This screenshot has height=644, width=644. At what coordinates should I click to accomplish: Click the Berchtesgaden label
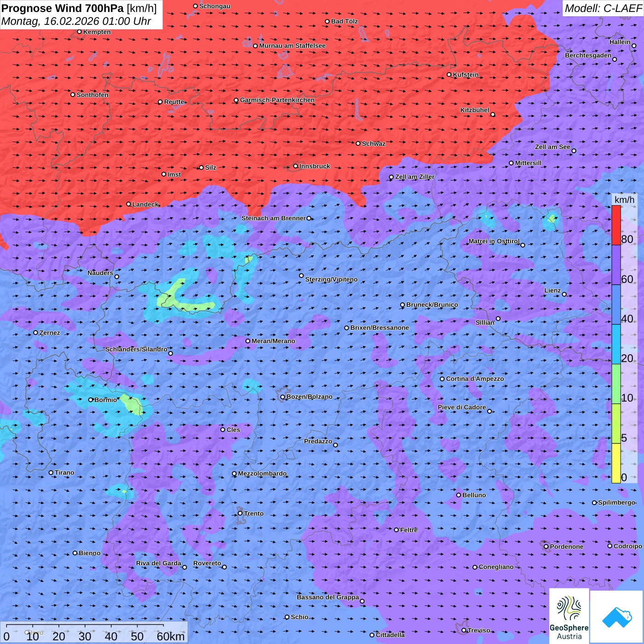click(x=588, y=55)
